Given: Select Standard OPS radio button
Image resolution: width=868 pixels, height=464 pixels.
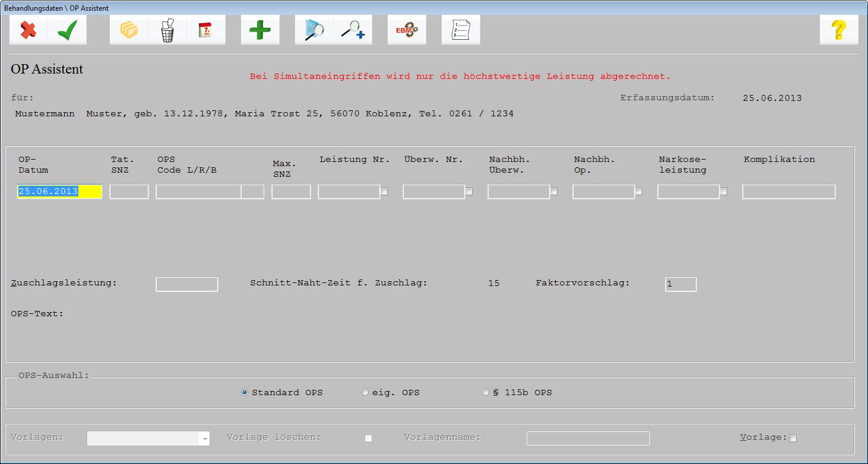Looking at the screenshot, I should (x=245, y=393).
